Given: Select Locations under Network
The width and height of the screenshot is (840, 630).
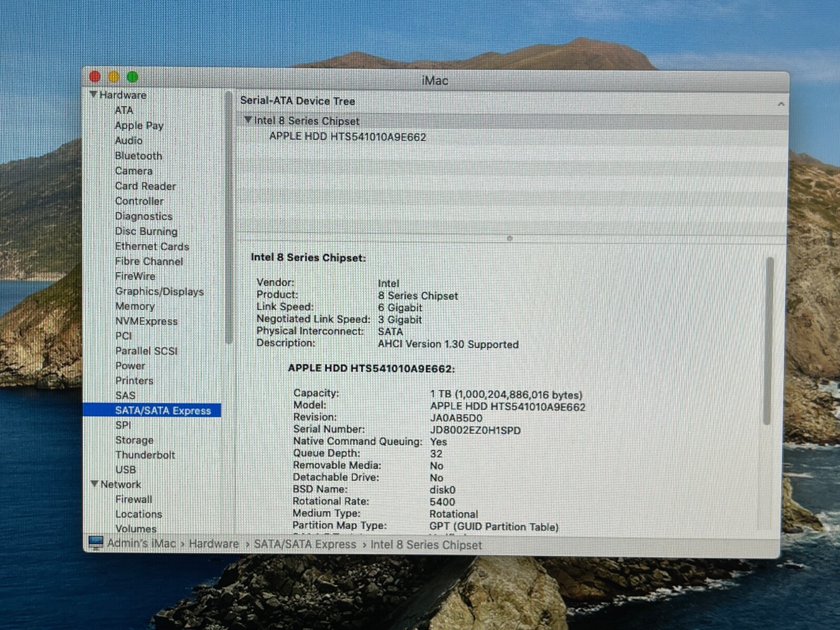Looking at the screenshot, I should [x=139, y=514].
